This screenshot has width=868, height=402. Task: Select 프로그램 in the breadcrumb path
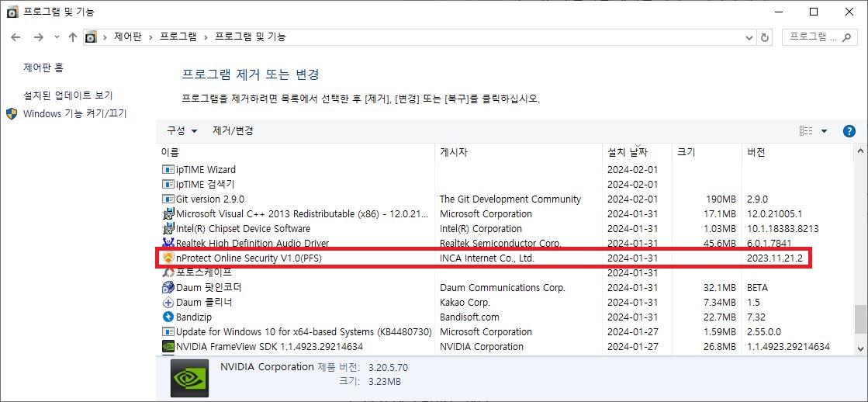pyautogui.click(x=178, y=37)
